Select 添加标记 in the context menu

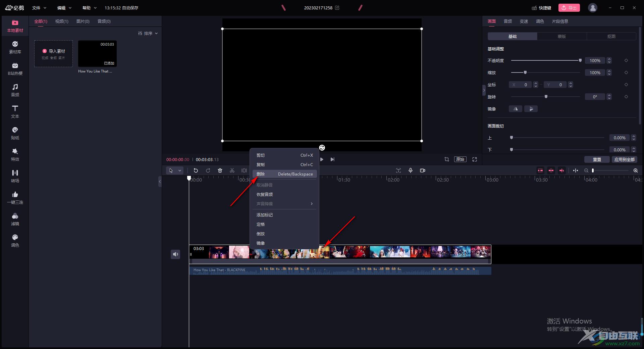coord(284,215)
